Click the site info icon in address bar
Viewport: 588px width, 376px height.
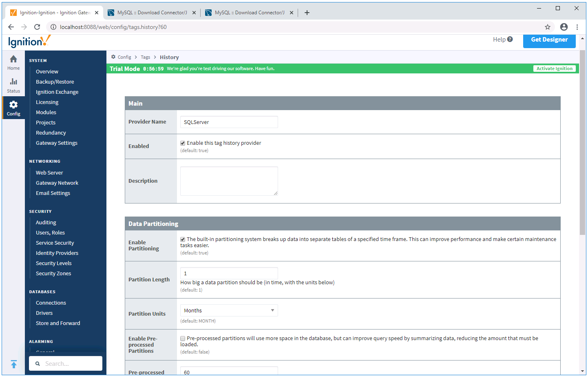click(53, 27)
